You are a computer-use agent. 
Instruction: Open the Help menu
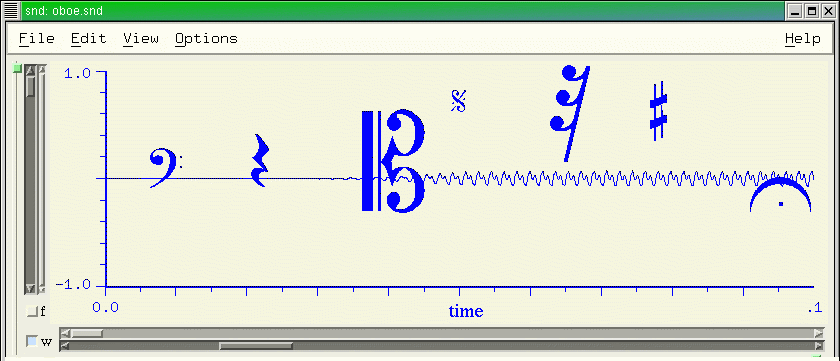coord(802,39)
